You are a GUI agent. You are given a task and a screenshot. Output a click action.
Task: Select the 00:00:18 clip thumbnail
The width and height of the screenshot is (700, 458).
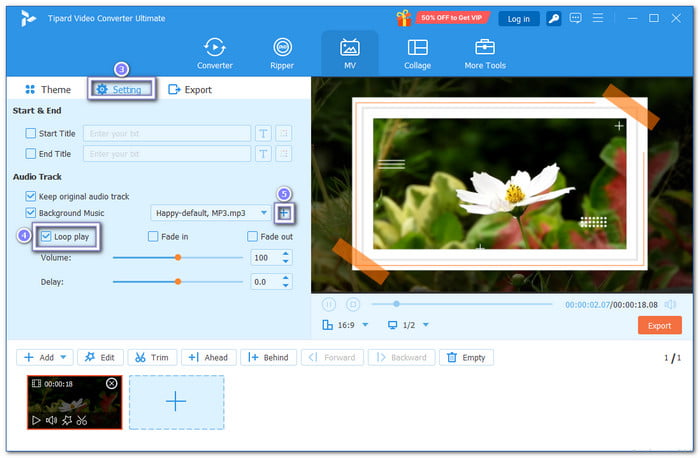[75, 402]
